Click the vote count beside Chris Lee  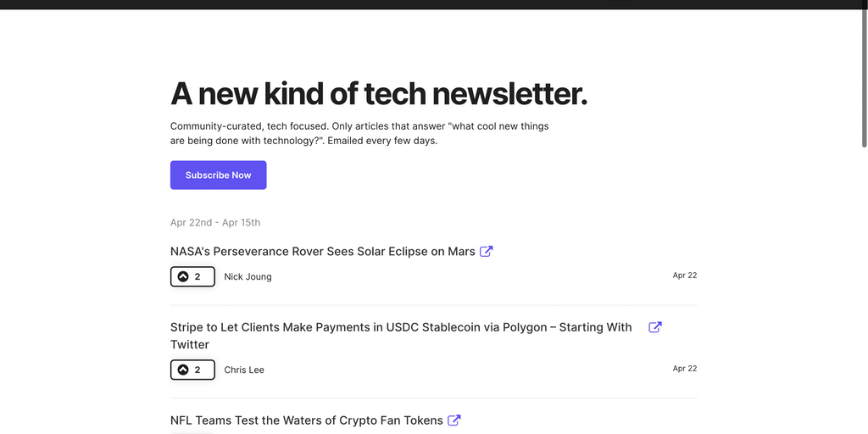click(198, 370)
